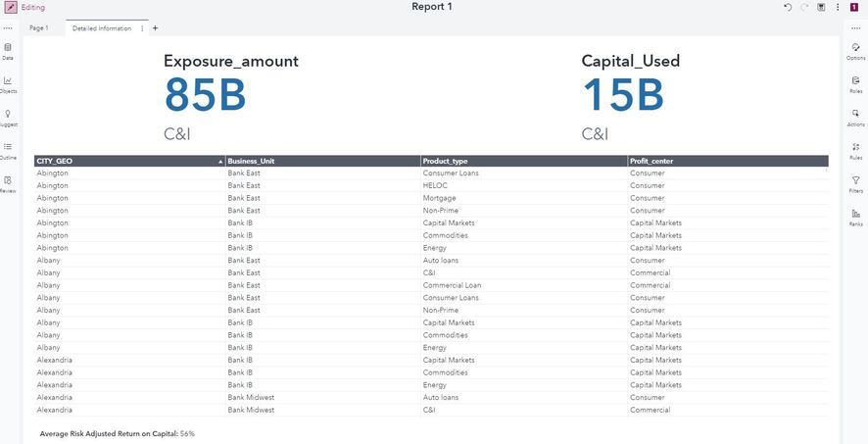Image resolution: width=868 pixels, height=444 pixels.
Task: Expand the left pane overflow ellipsis
Action: (x=8, y=28)
